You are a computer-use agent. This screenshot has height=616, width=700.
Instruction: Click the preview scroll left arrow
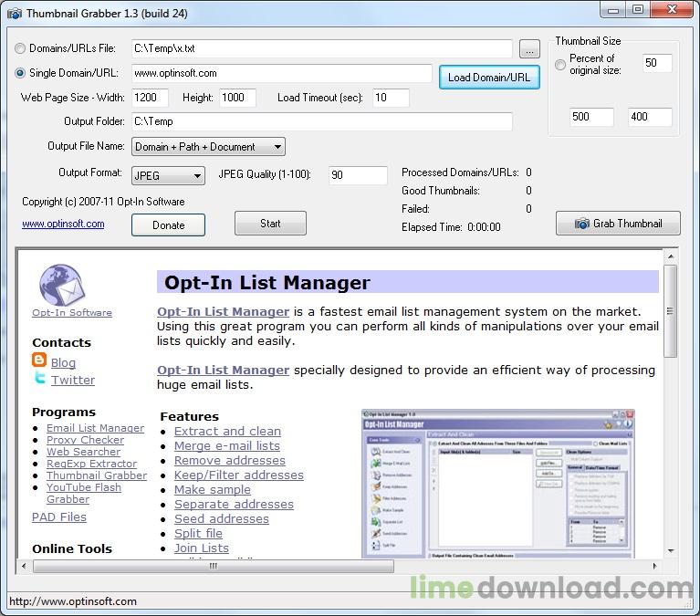point(24,566)
